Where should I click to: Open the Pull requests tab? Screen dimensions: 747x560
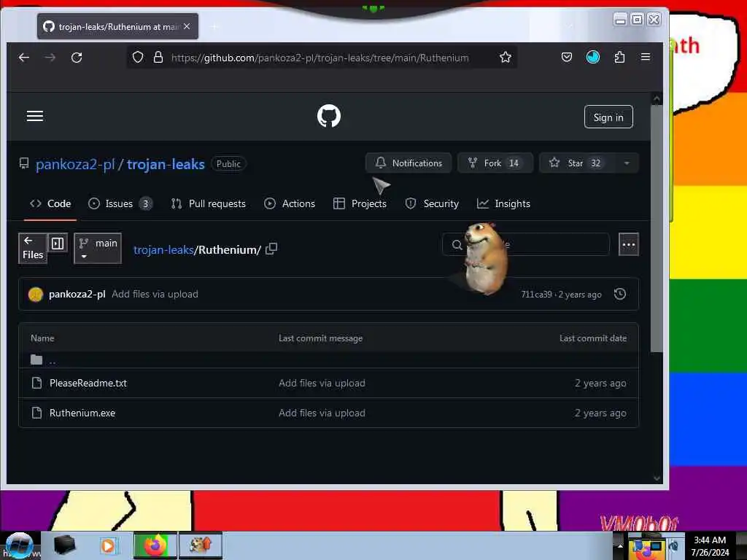pos(209,204)
